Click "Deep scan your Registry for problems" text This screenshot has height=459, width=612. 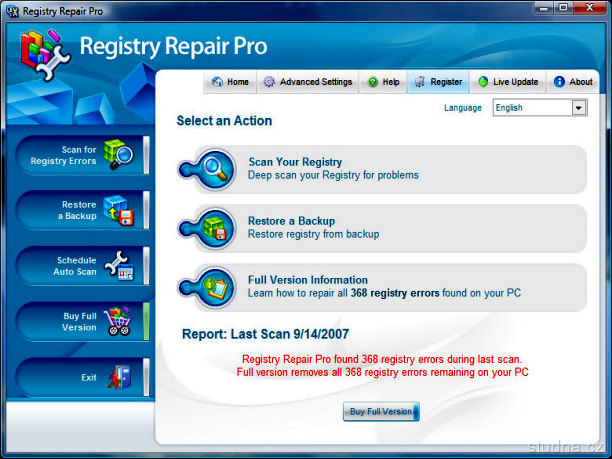click(x=333, y=175)
